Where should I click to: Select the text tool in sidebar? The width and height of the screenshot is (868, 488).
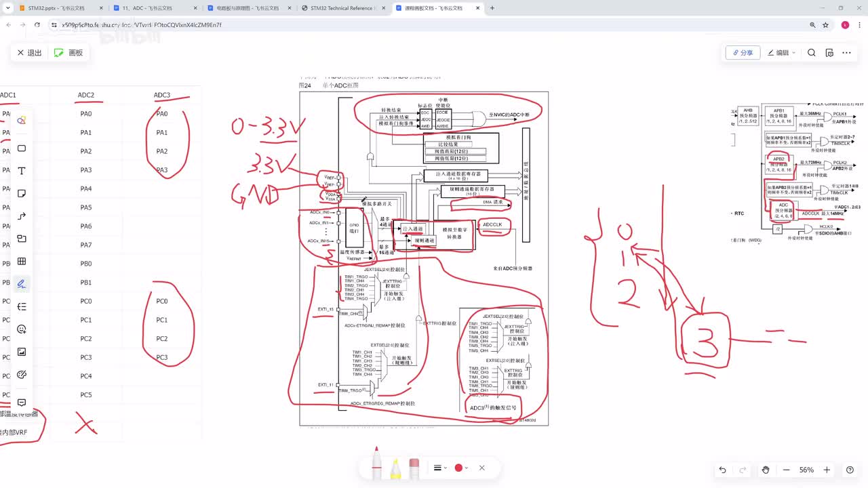22,171
